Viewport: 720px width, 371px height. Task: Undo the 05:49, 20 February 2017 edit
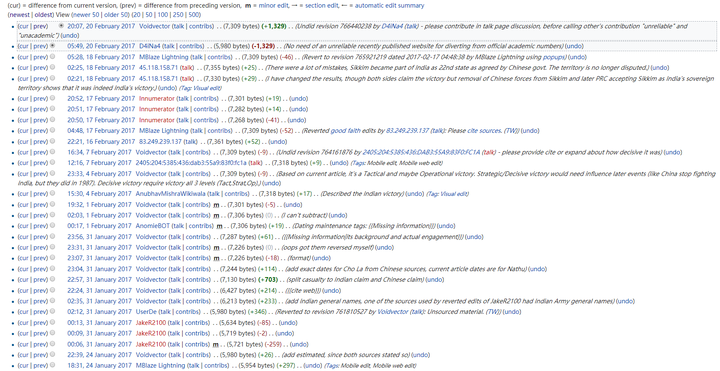pos(574,46)
